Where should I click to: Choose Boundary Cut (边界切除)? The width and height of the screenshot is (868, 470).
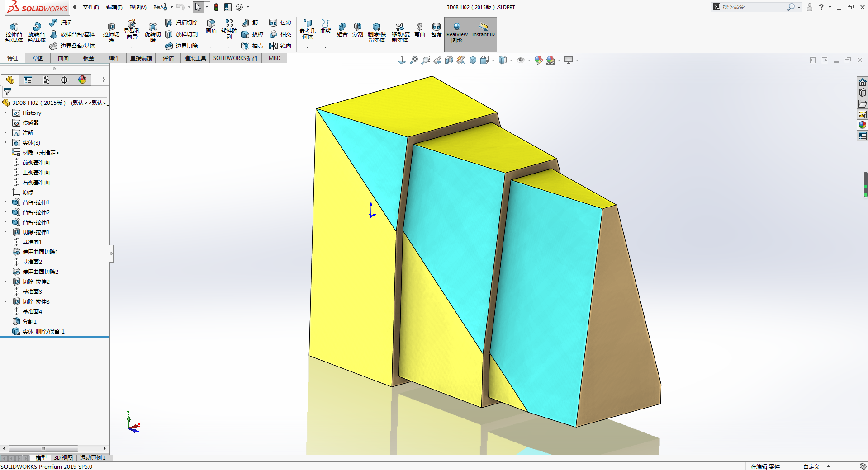click(x=181, y=46)
